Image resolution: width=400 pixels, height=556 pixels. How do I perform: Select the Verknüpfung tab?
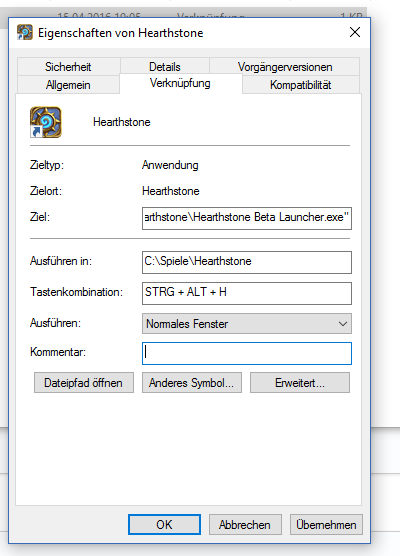pos(180,83)
